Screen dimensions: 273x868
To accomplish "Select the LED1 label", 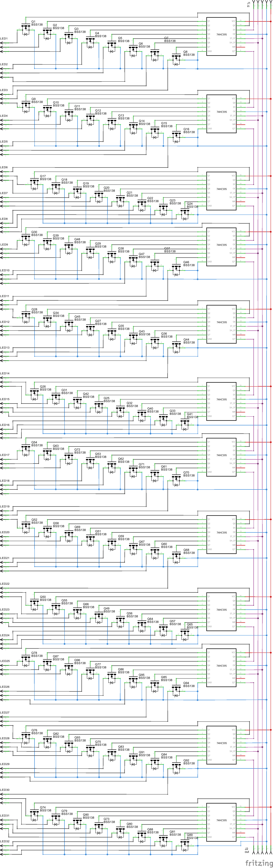I will pyautogui.click(x=4, y=39).
